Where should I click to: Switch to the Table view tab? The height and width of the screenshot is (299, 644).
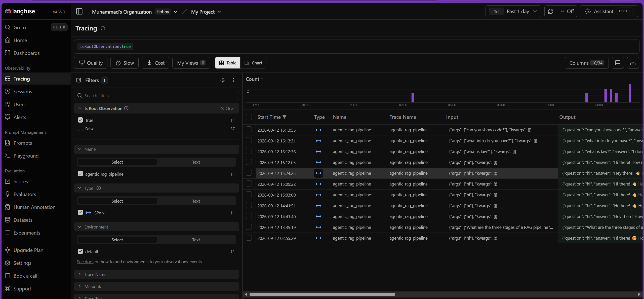(228, 63)
